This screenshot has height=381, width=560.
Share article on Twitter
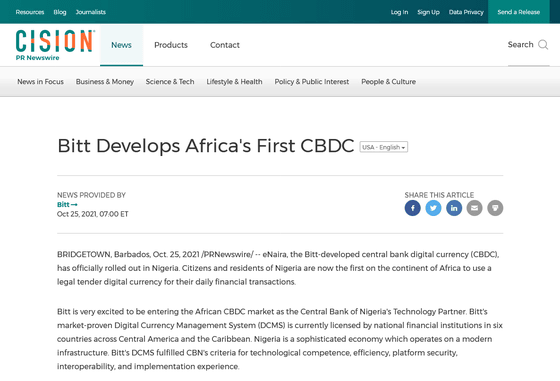click(x=433, y=208)
